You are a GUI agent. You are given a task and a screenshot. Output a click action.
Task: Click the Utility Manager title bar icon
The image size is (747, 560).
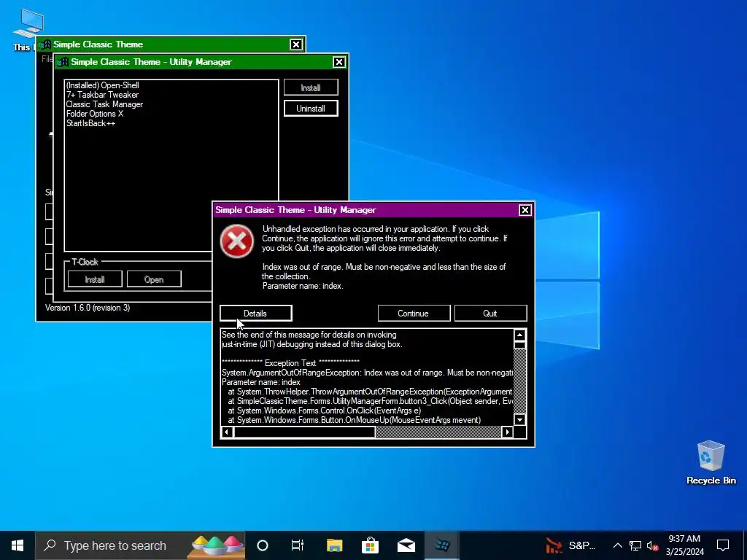click(63, 62)
